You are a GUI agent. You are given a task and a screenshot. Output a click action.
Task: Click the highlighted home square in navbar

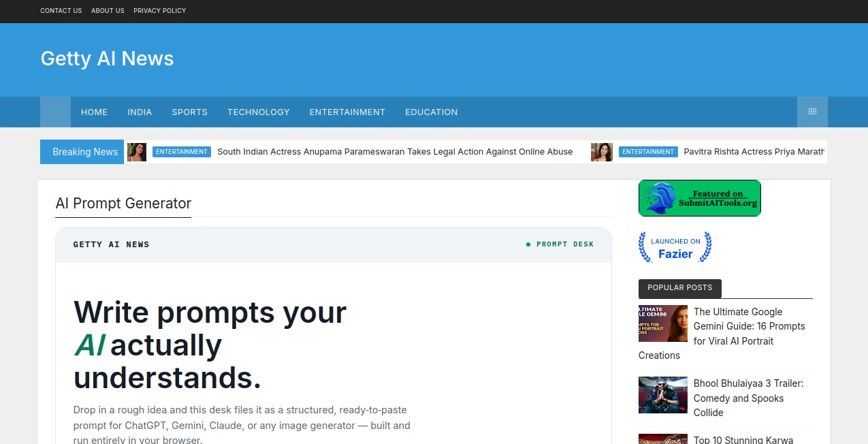(x=55, y=112)
